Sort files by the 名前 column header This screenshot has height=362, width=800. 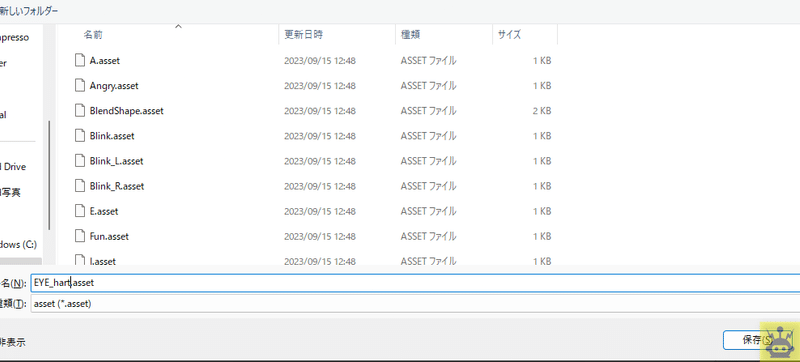[x=93, y=35]
